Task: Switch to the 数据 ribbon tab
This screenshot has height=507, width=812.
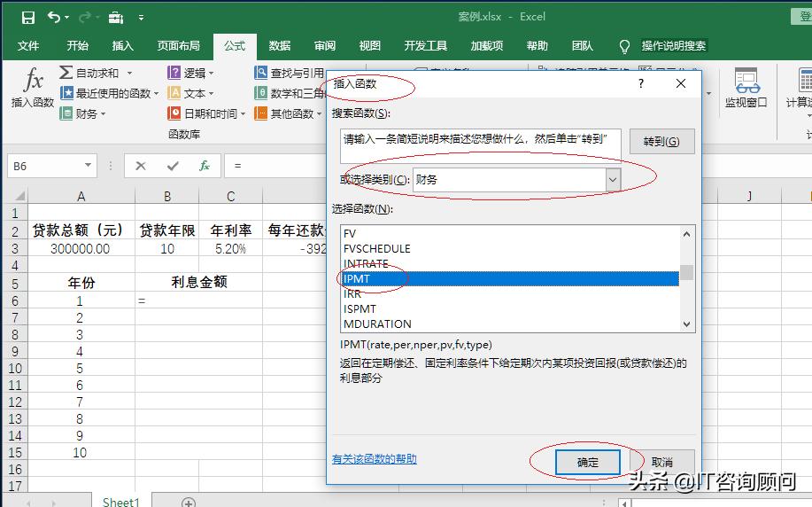Action: (280, 45)
